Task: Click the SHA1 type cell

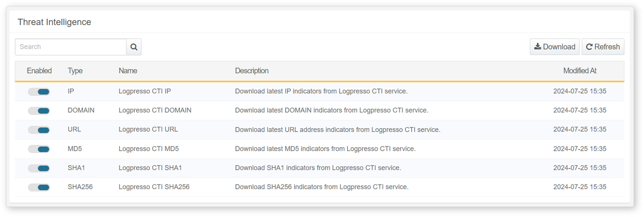Action: [76, 168]
